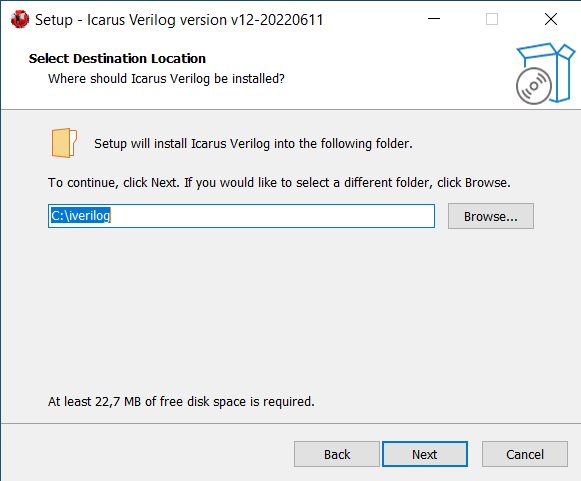Click the Next button
This screenshot has width=581, height=481.
coord(425,454)
